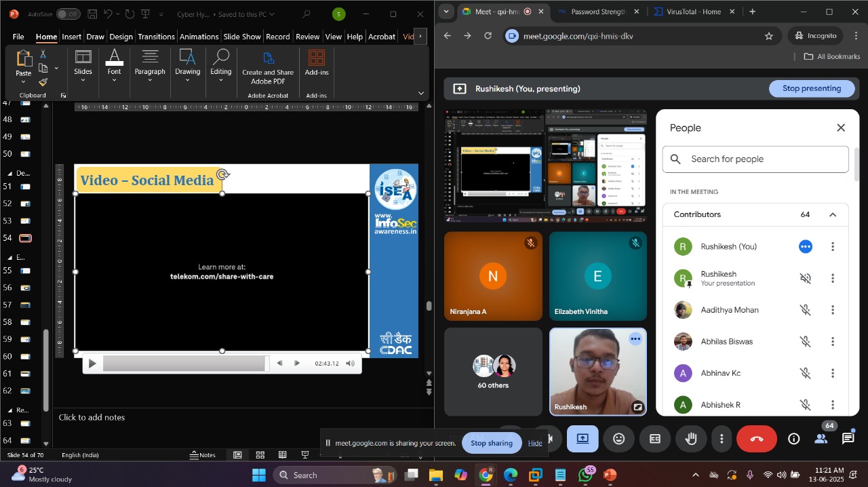The image size is (868, 487).
Task: Click the Stop presenting button
Action: 811,88
